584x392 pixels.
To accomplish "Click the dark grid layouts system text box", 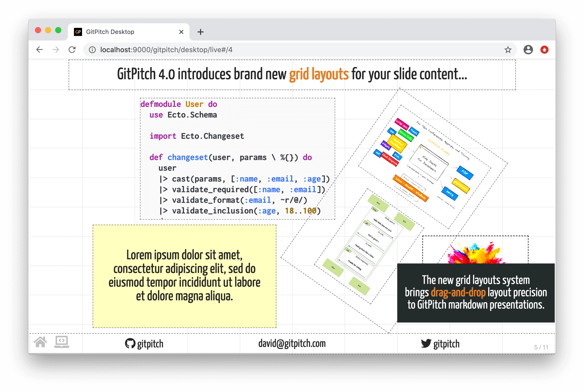I will (476, 293).
